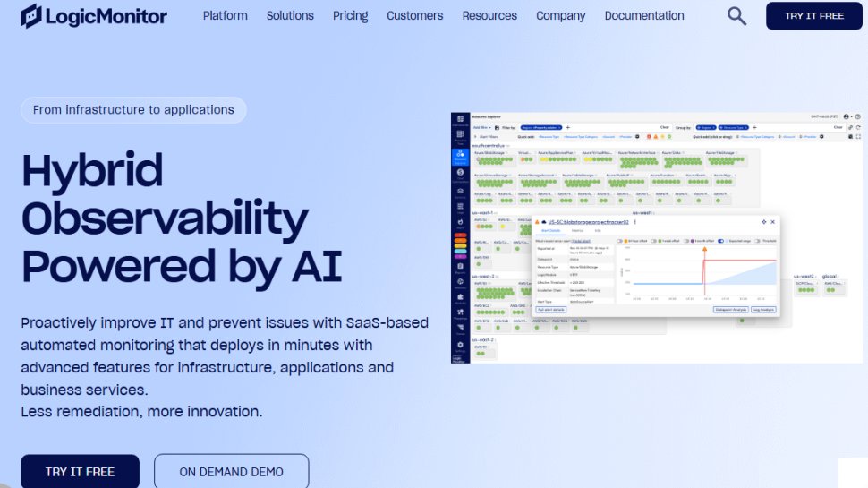Open the Add filter dropdown in the preview
Screen dimensions: 868x488
482,128
